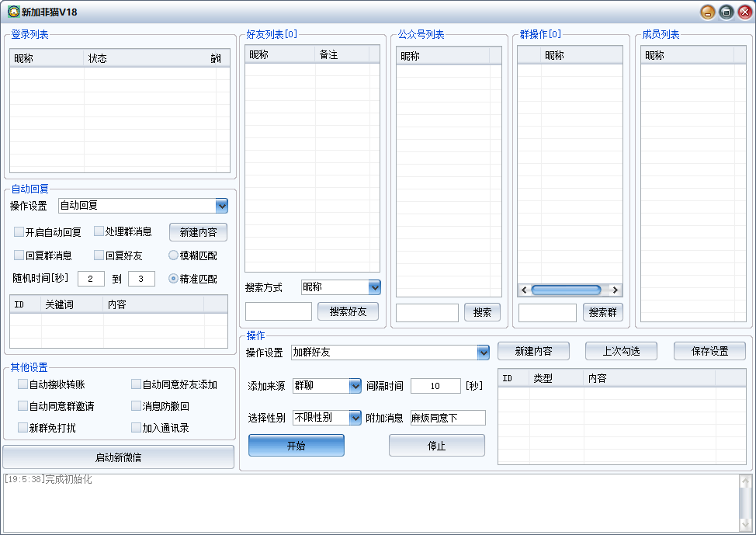Click the right arrow of 群操作 scrollbar
Screen dimensions: 756x535
click(x=615, y=290)
